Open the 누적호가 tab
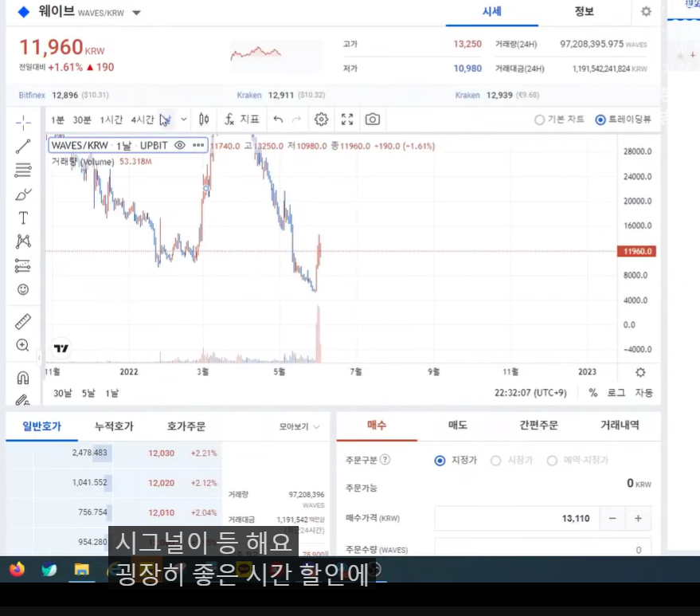 [114, 426]
